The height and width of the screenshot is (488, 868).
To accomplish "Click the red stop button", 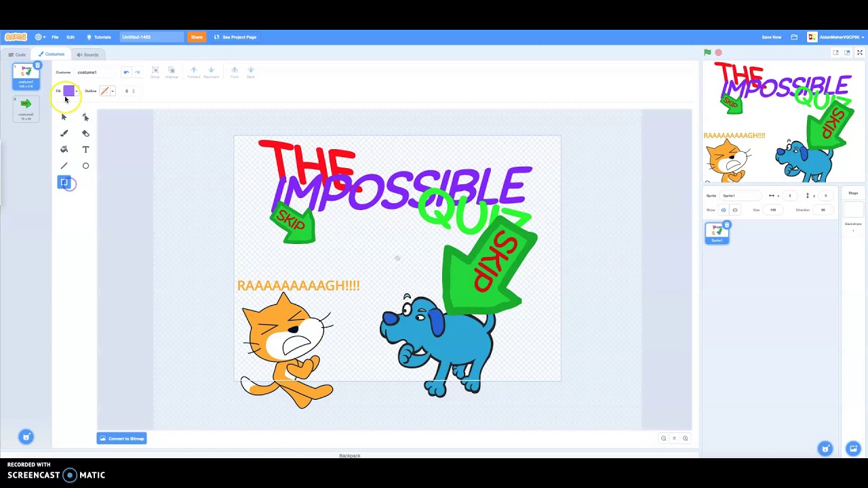I will coord(718,52).
